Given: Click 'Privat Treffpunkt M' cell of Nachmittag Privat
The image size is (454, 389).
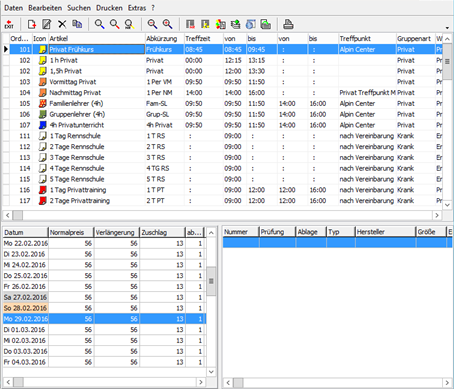Looking at the screenshot, I should [367, 93].
